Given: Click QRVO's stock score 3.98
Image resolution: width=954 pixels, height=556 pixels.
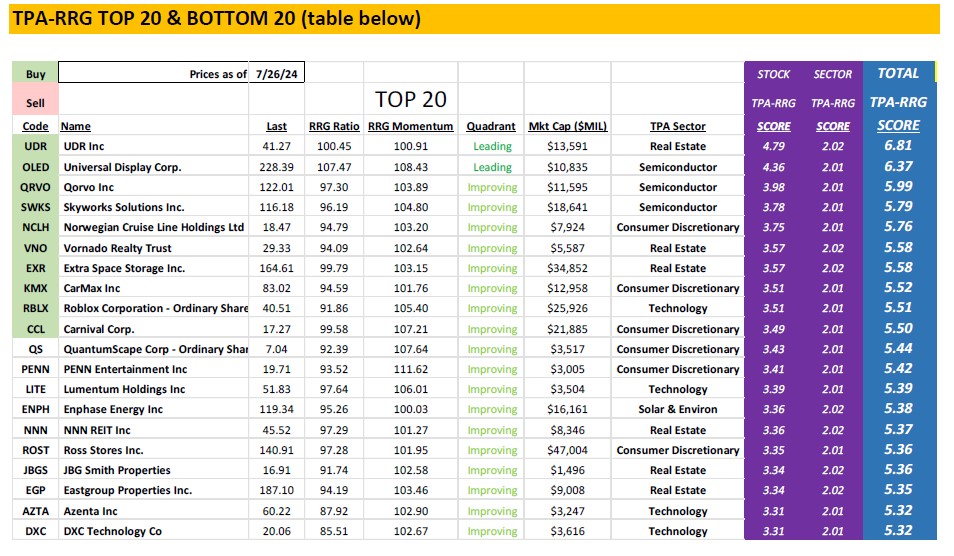Looking at the screenshot, I should 773,187.
